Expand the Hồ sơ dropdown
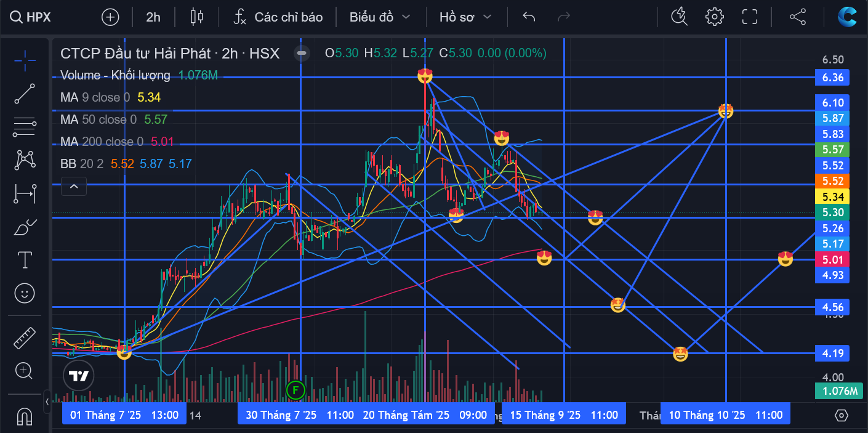This screenshot has height=433, width=868. point(465,17)
